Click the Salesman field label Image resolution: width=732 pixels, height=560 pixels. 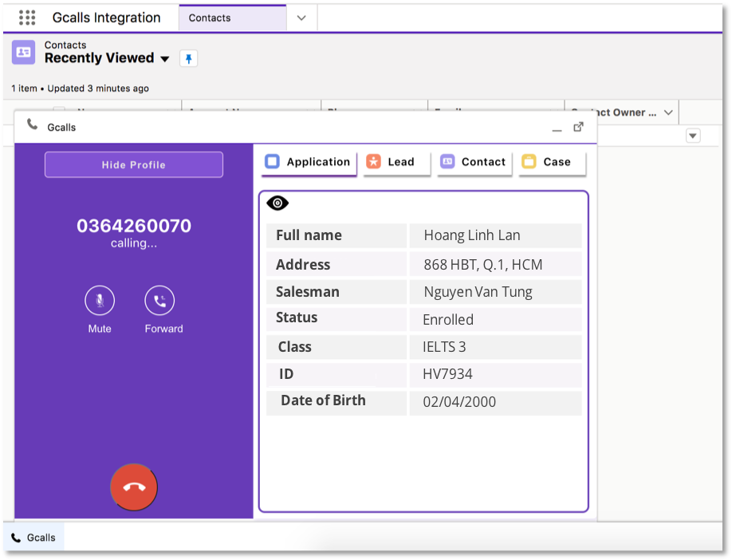308,292
